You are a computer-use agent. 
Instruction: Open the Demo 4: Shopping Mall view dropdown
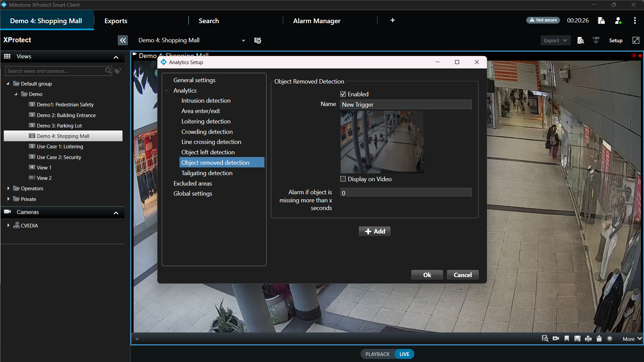click(243, 41)
